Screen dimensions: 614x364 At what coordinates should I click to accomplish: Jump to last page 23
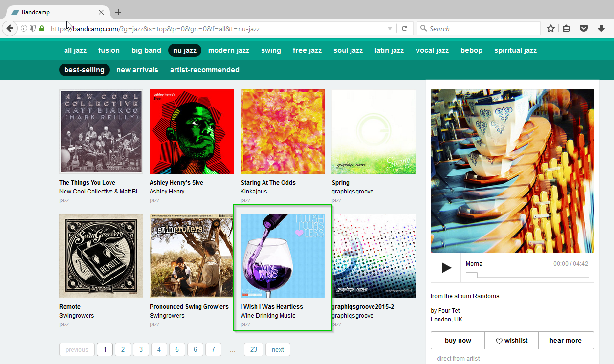[x=254, y=350]
